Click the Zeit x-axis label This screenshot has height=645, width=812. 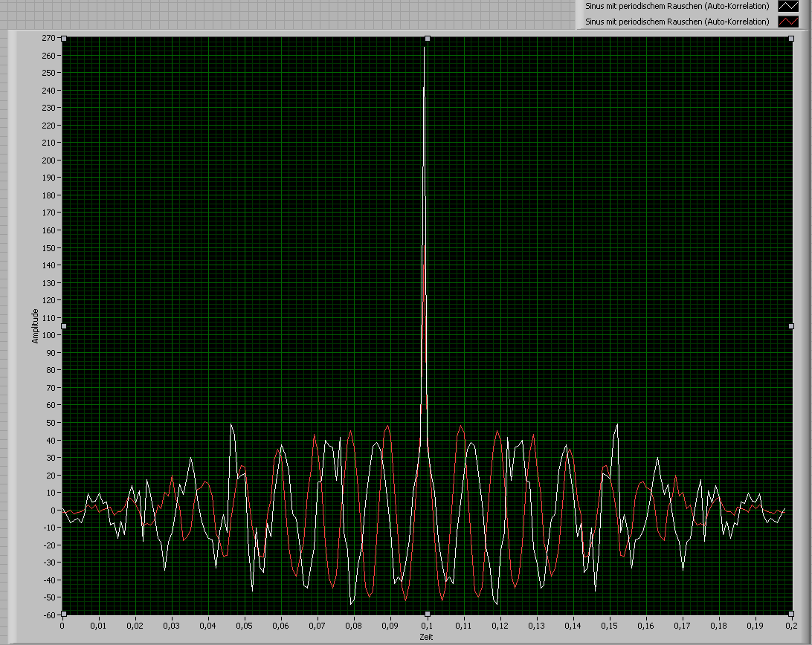pyautogui.click(x=426, y=637)
